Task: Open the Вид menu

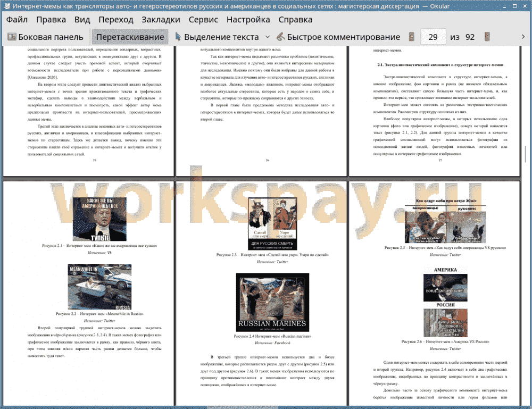Action: (82, 20)
